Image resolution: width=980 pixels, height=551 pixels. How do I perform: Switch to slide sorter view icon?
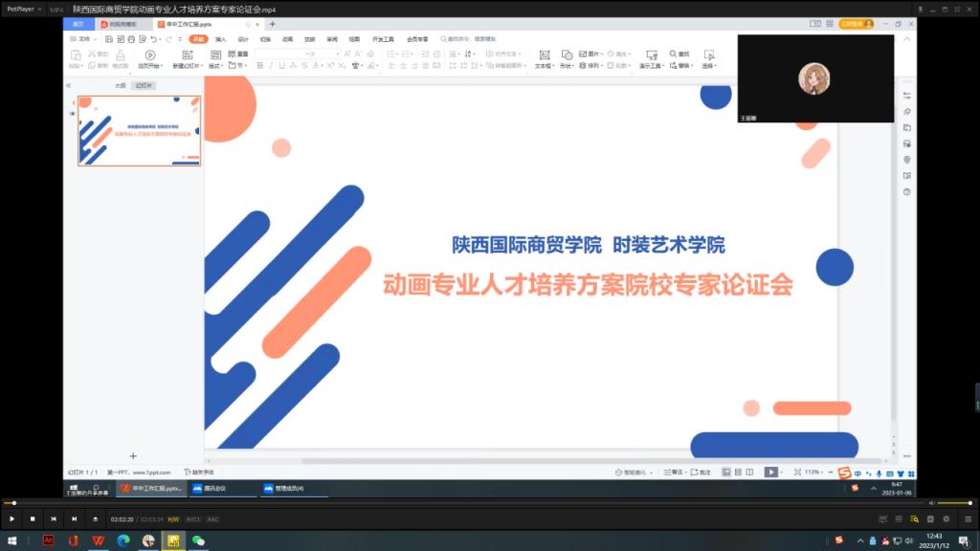coord(738,472)
